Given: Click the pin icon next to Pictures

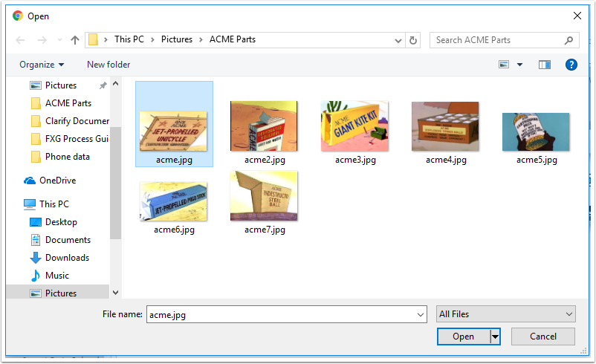Looking at the screenshot, I should pos(103,85).
